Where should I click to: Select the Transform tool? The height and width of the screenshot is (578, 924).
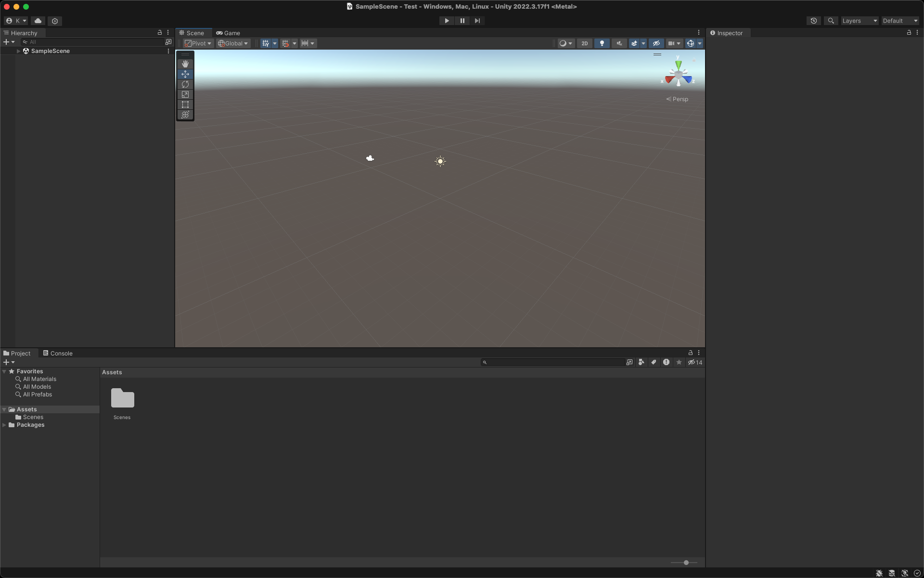(185, 115)
